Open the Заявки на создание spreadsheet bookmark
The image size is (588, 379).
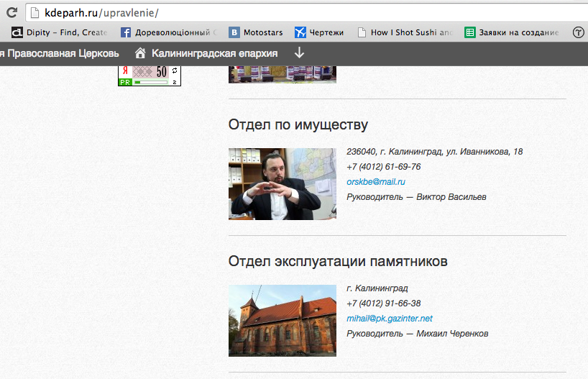512,32
